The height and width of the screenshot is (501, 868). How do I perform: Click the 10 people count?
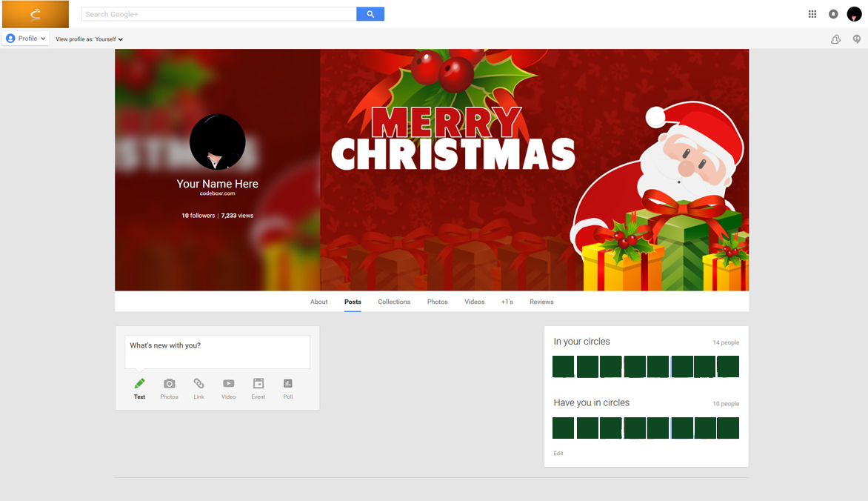click(x=726, y=403)
